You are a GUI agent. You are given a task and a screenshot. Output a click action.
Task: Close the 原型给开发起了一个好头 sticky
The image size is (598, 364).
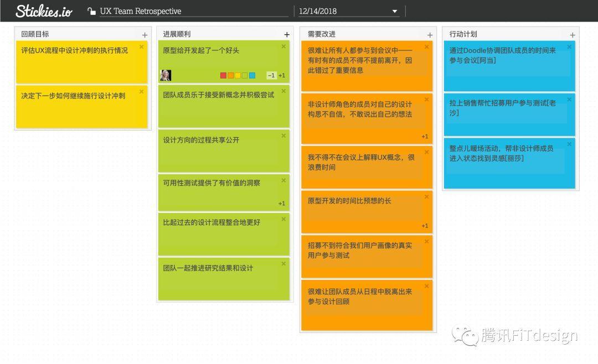[x=283, y=47]
